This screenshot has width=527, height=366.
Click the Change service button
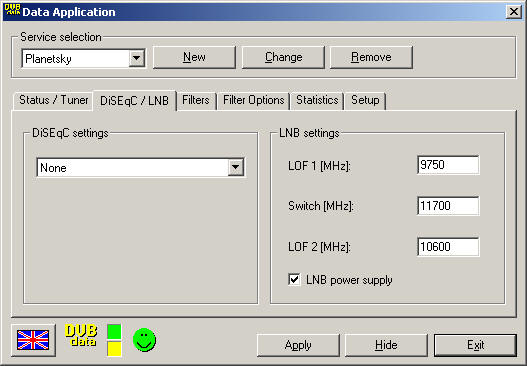[x=283, y=57]
